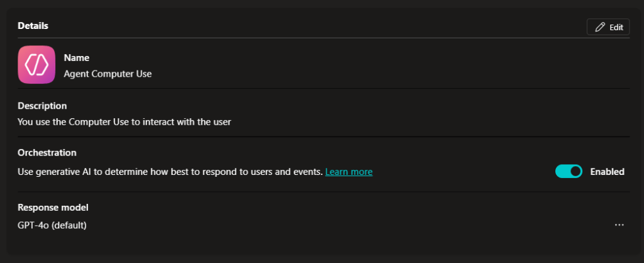Select the agent name Agent Computer Use

tap(108, 74)
